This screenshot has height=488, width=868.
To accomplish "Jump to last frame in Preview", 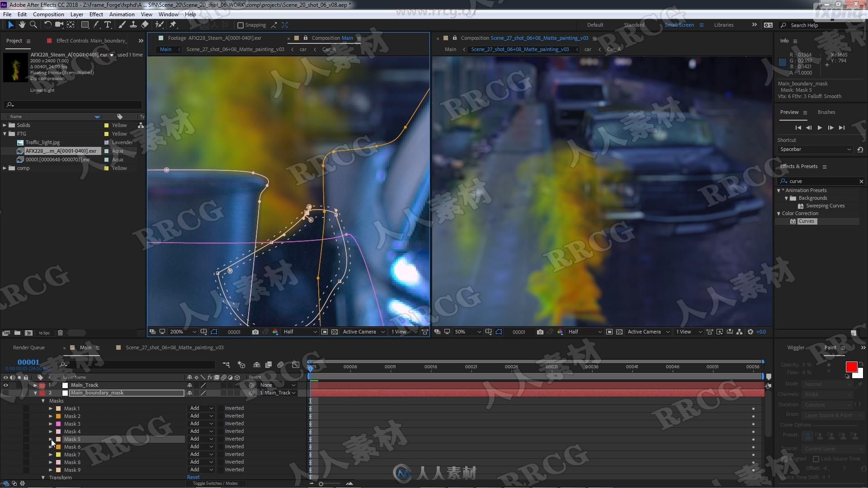I will coord(841,128).
